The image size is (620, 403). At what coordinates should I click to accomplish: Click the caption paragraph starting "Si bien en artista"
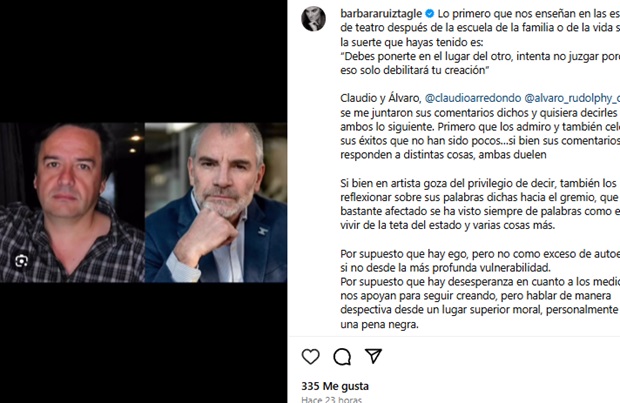pyautogui.click(x=480, y=204)
